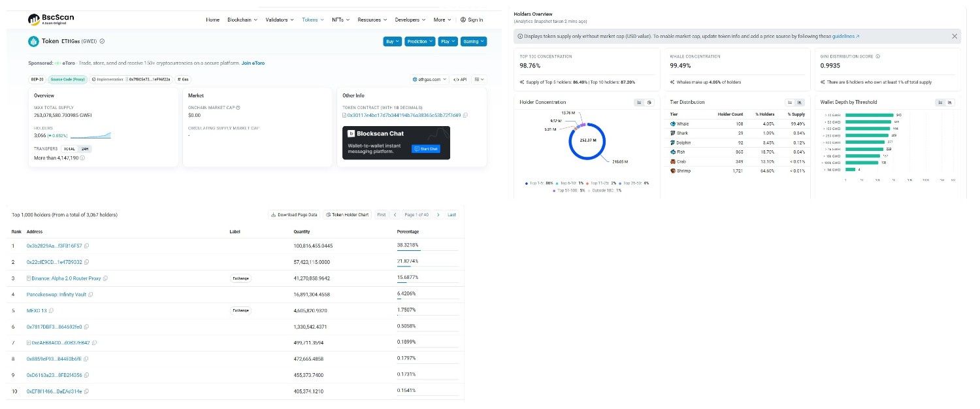The image size is (980, 409).
Task: Click the info icon after More than 4,147,190
Action: (82, 158)
